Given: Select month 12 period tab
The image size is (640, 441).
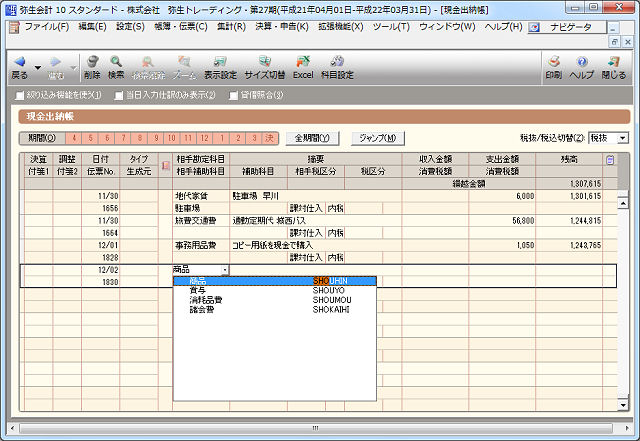Looking at the screenshot, I should tap(204, 138).
